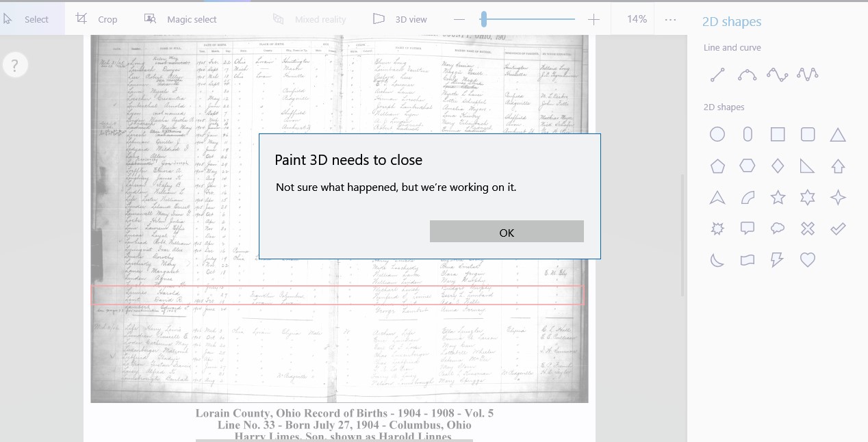The height and width of the screenshot is (442, 868).
Task: Select the Magic select tool
Action: 179,19
